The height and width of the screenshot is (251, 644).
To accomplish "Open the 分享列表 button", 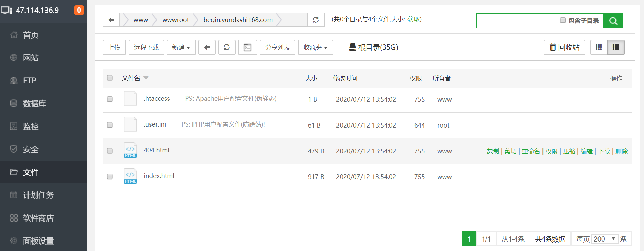I will [x=278, y=47].
